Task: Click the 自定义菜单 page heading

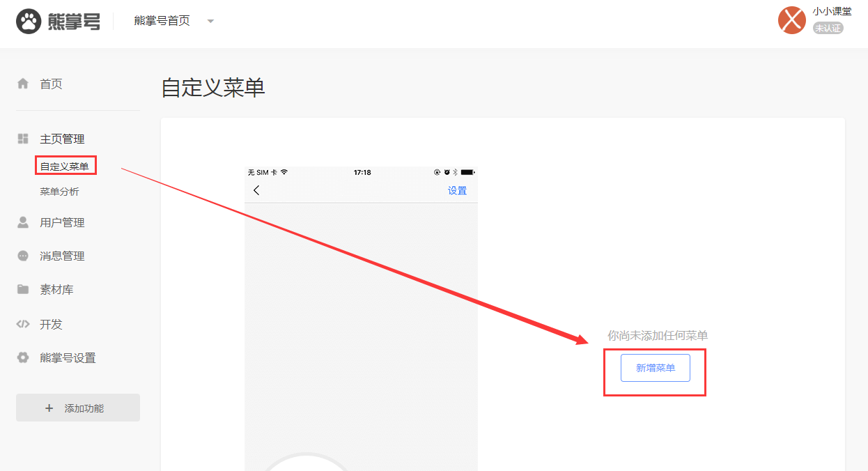Action: [x=213, y=88]
